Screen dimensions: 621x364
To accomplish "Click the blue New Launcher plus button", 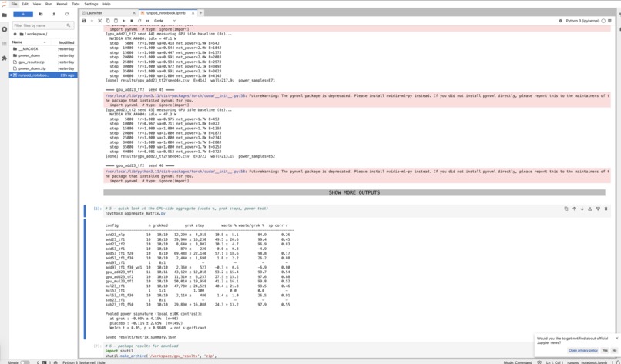I will coord(23,14).
